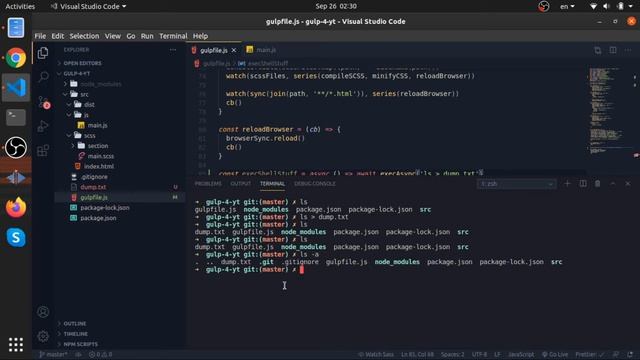
Task: Switch to the DEBUG CONSOLE tab
Action: (315, 184)
